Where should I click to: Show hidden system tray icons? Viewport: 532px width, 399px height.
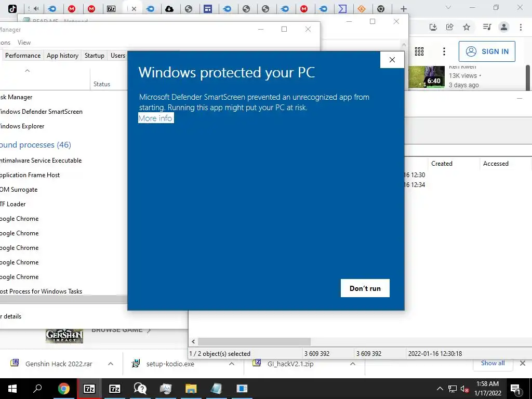coord(440,389)
